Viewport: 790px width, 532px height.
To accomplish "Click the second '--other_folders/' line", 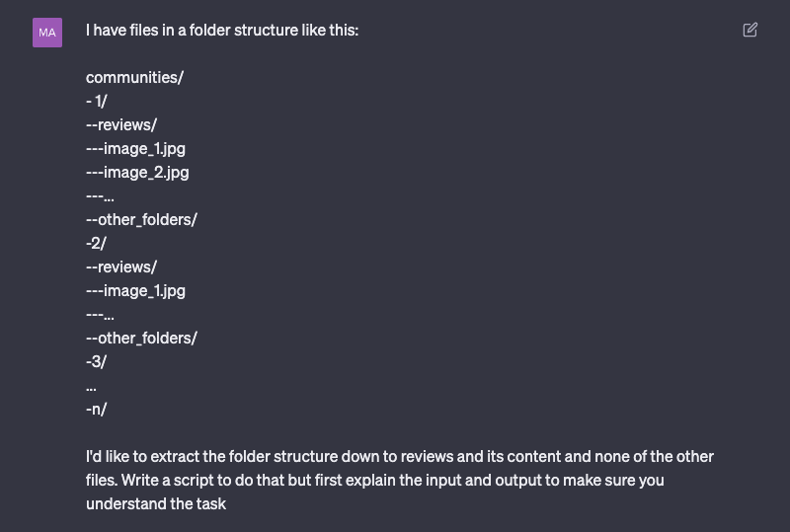I will [x=141, y=338].
